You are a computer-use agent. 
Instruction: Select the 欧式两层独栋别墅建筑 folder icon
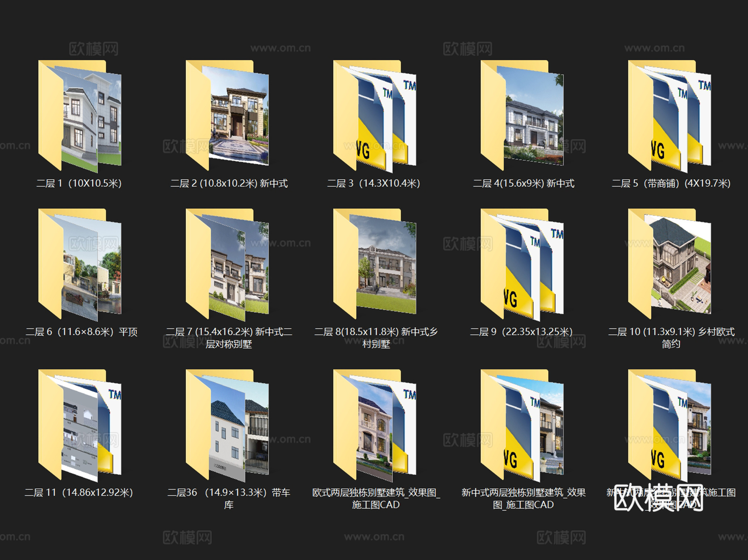375,425
